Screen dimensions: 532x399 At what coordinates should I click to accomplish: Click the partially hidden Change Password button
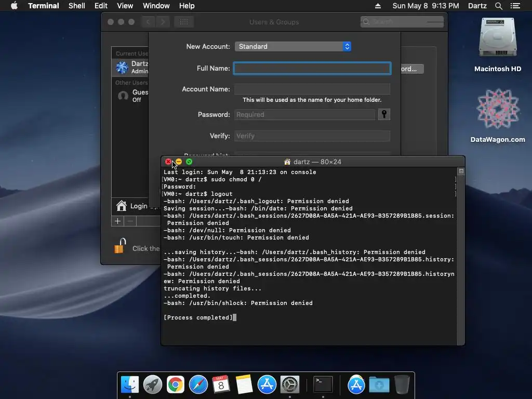(412, 69)
